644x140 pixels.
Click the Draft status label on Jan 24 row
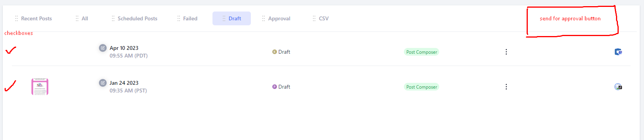tap(284, 87)
